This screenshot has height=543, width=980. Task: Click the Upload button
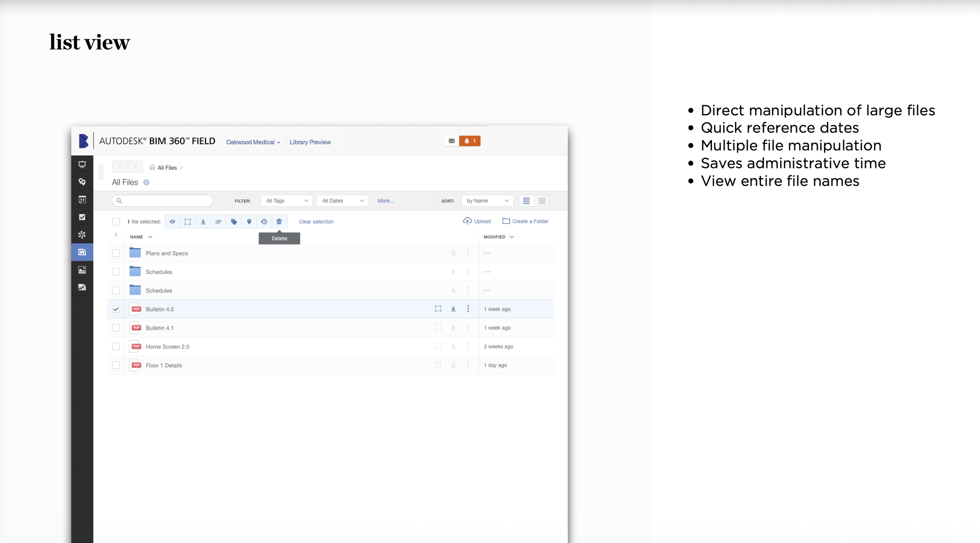coord(477,221)
